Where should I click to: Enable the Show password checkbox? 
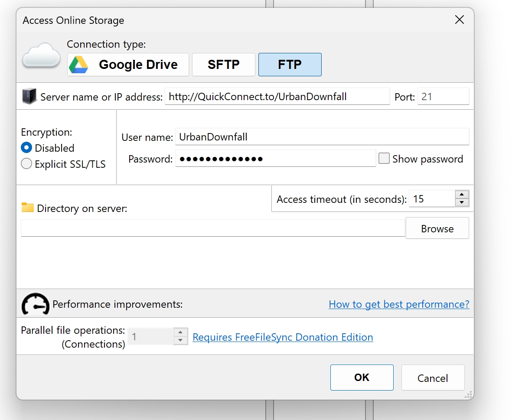384,158
